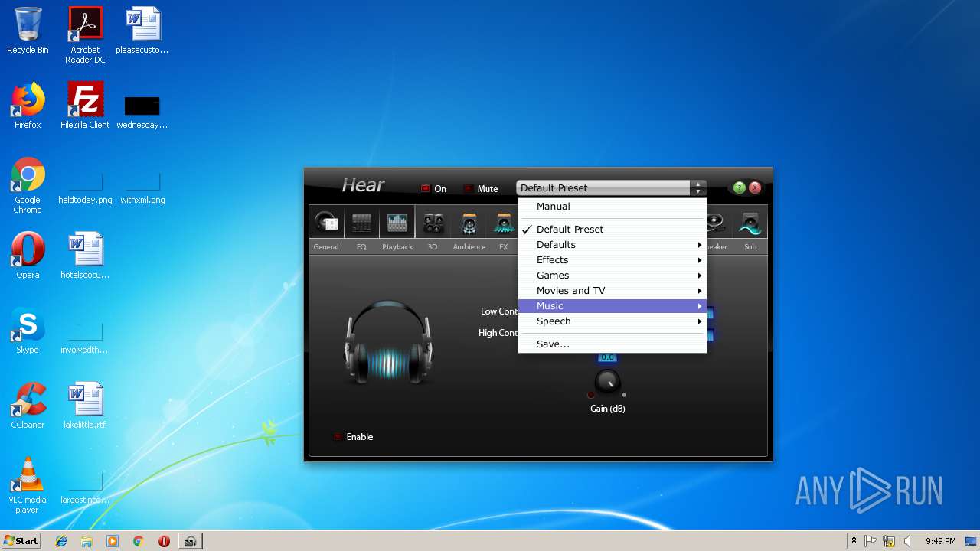Open pleasecusto... Word document
Screen dimensions: 980x551
(142, 31)
